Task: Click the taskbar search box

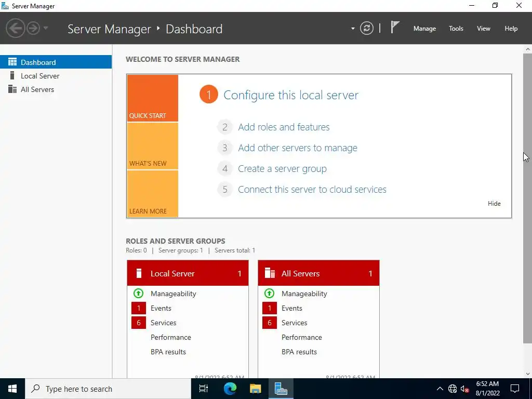Action: [x=108, y=389]
